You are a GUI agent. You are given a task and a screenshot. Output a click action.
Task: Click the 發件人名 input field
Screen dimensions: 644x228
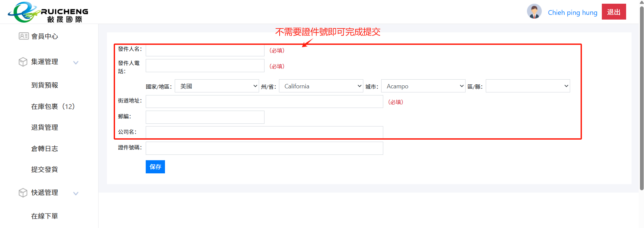coord(205,51)
